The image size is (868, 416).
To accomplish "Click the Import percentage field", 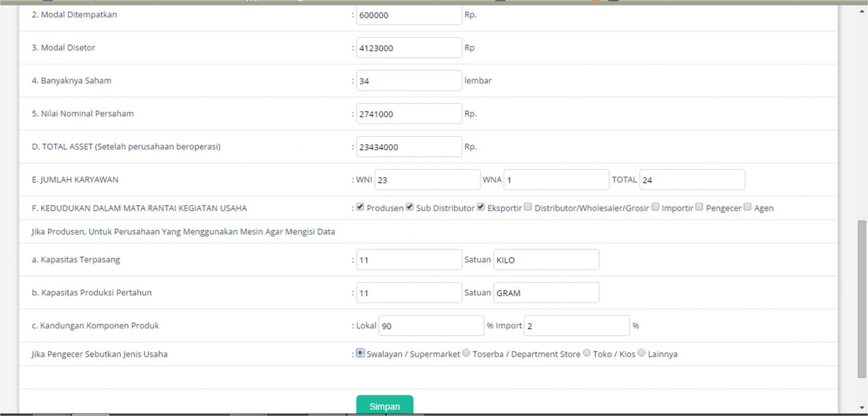I will (x=577, y=326).
